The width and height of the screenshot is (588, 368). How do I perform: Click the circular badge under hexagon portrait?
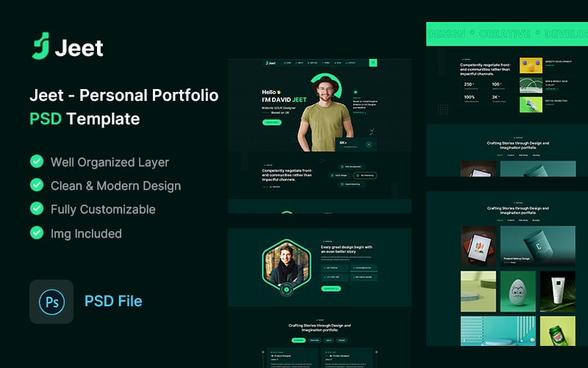287,289
